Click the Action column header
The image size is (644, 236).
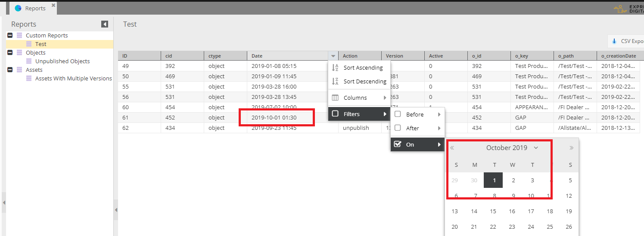point(360,56)
